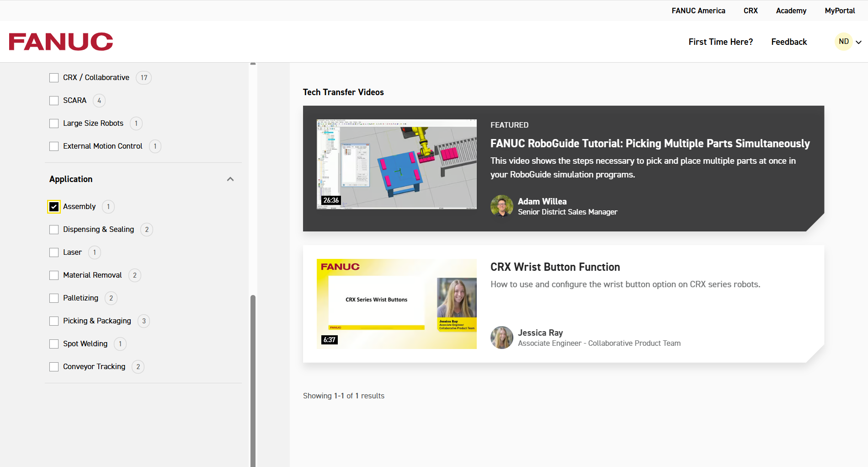Enable the Palletizing filter

(x=53, y=298)
